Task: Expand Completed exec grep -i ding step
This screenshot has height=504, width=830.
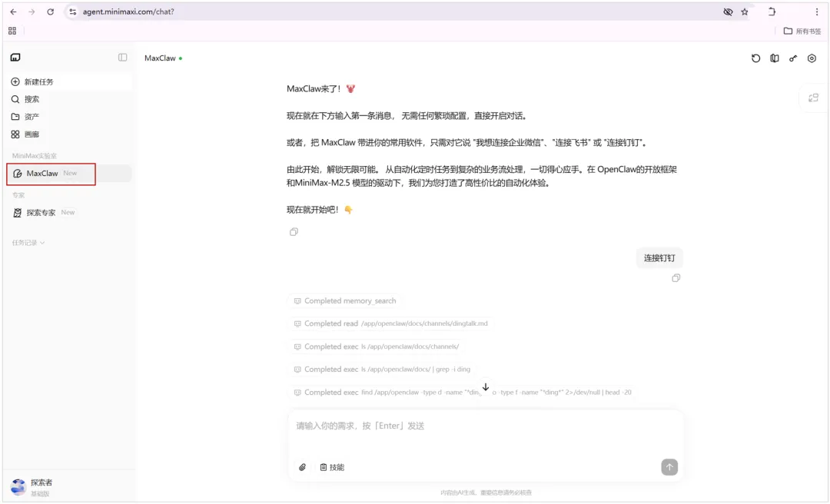Action: pyautogui.click(x=381, y=369)
